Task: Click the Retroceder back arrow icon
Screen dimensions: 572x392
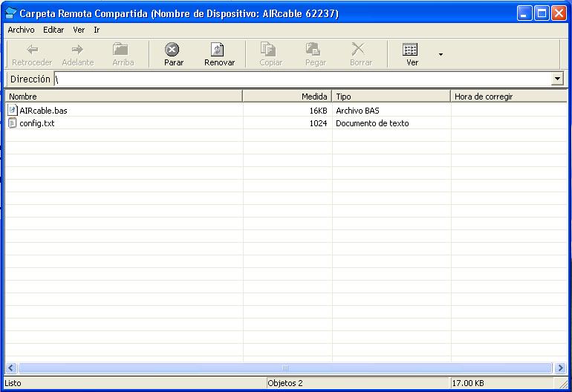Action: 33,49
